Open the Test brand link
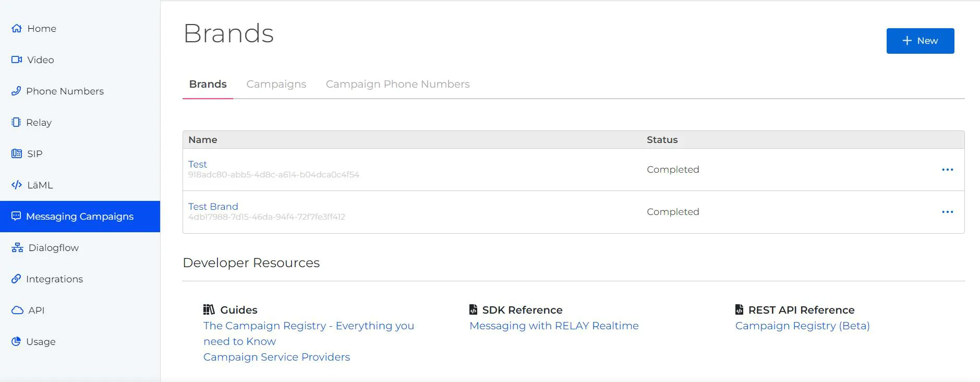This screenshot has height=382, width=980. (x=198, y=164)
